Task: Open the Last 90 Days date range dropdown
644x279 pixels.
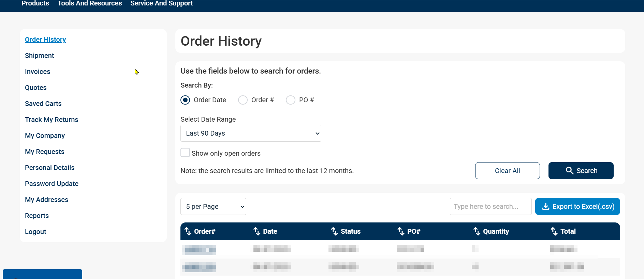Action: 251,133
